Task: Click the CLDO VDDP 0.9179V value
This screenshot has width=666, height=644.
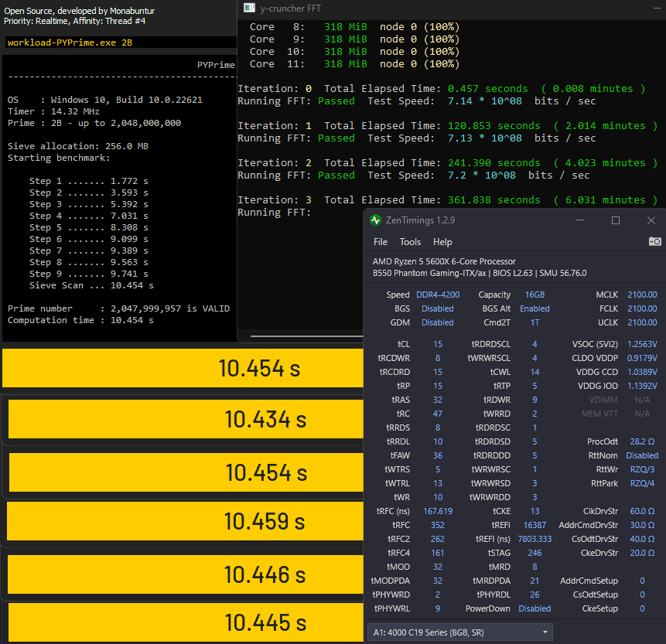Action: coord(642,358)
